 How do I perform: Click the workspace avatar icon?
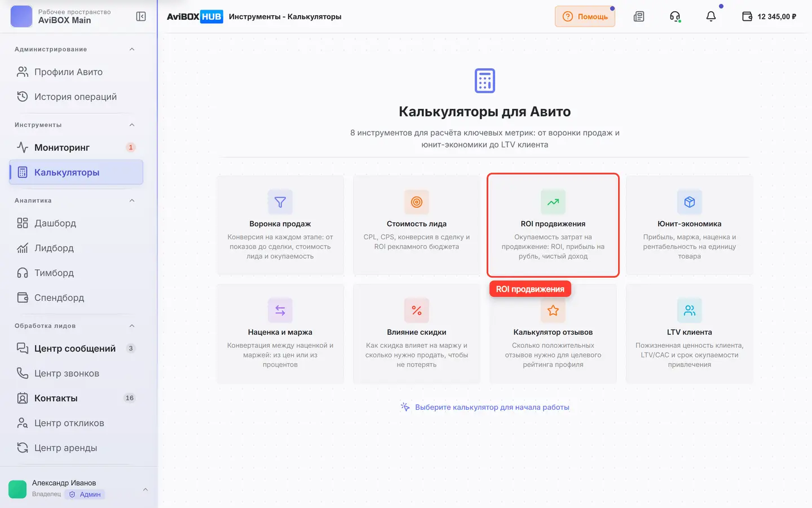tap(21, 16)
